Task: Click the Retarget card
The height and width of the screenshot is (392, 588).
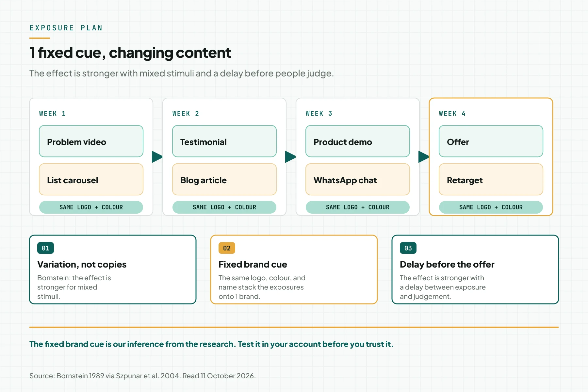Action: 491,179
